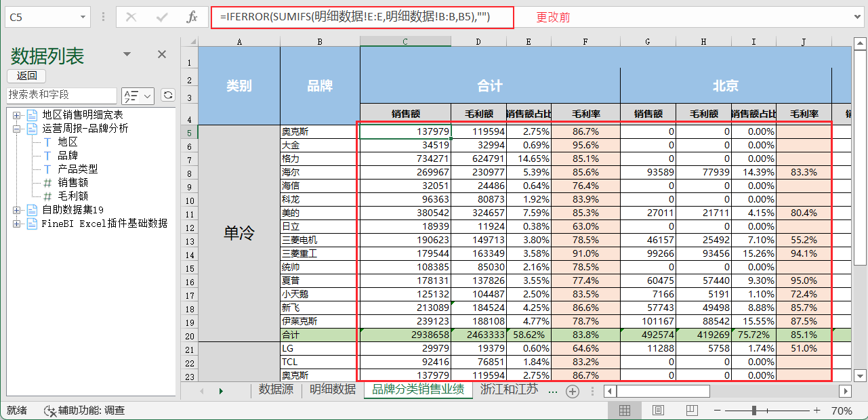The image size is (868, 420).
Task: Click the zoom out minus button
Action: pyautogui.click(x=716, y=411)
